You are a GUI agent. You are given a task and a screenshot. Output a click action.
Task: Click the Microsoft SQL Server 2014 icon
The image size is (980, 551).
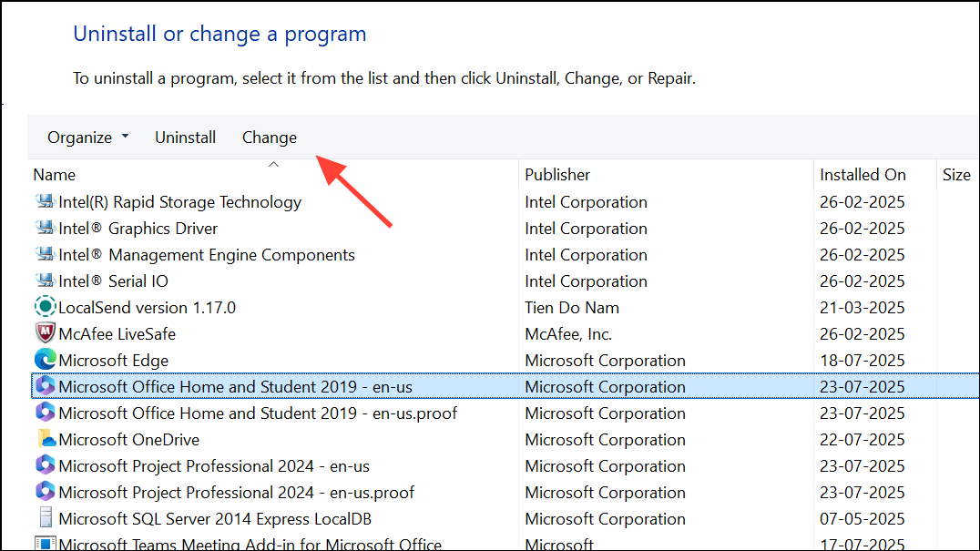(46, 518)
